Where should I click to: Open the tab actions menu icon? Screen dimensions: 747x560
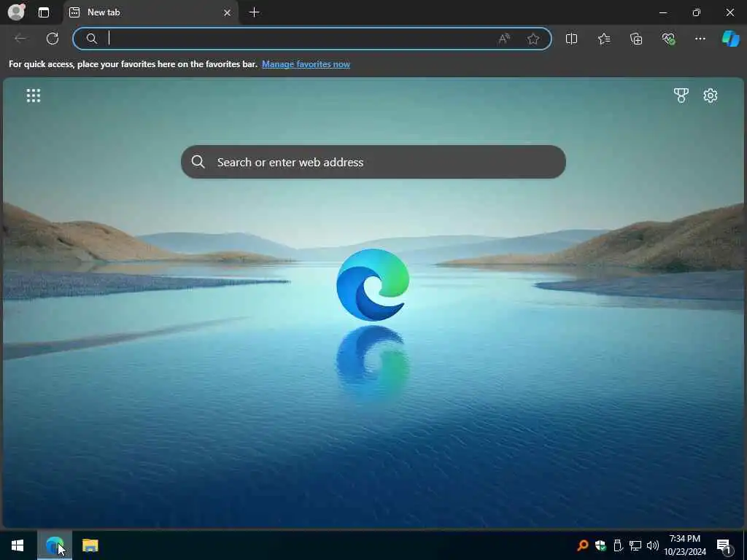pyautogui.click(x=44, y=12)
